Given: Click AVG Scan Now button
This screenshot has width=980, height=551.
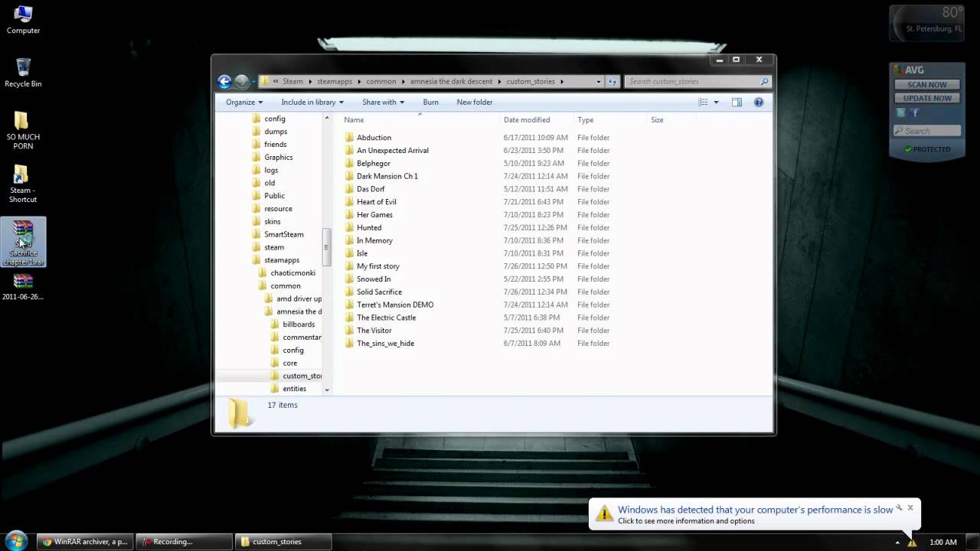Looking at the screenshot, I should (x=927, y=84).
